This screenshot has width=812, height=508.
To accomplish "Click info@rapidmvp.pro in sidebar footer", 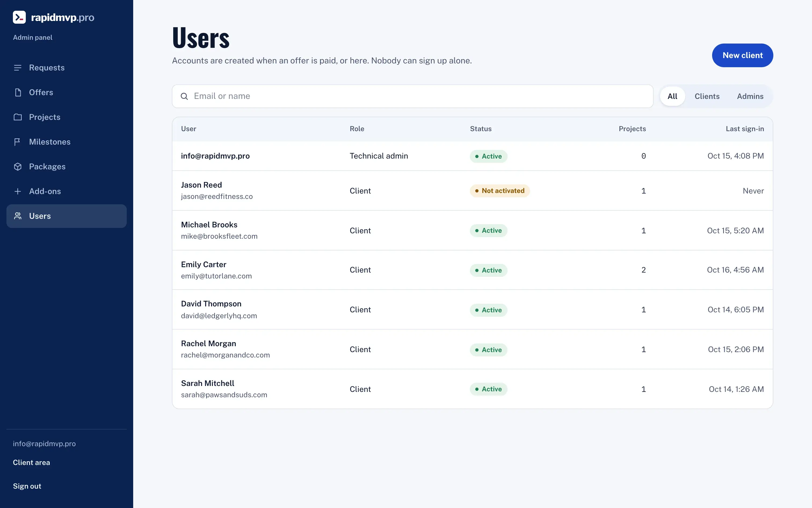I will click(44, 444).
